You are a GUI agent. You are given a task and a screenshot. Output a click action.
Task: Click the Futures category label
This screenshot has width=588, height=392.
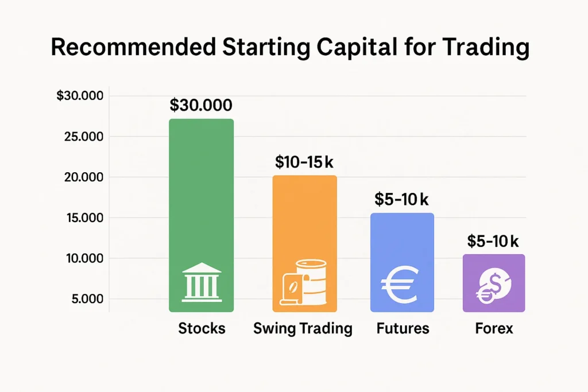[403, 329]
